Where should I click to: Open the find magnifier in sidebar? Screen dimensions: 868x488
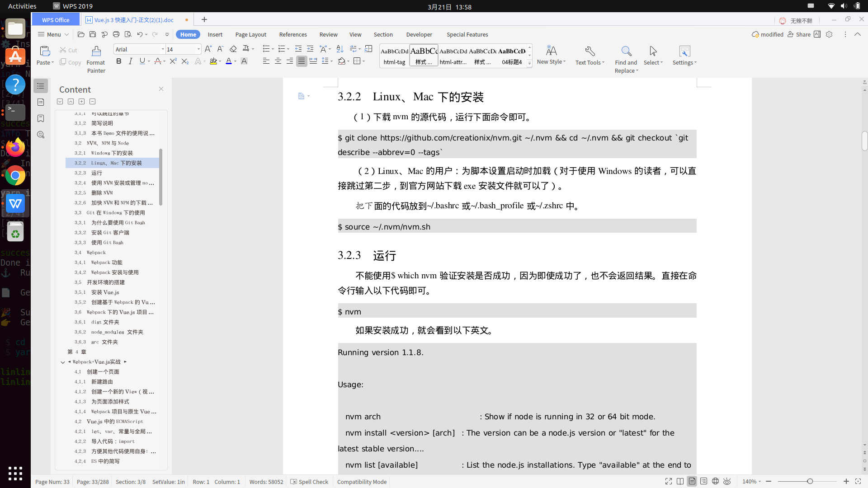41,135
